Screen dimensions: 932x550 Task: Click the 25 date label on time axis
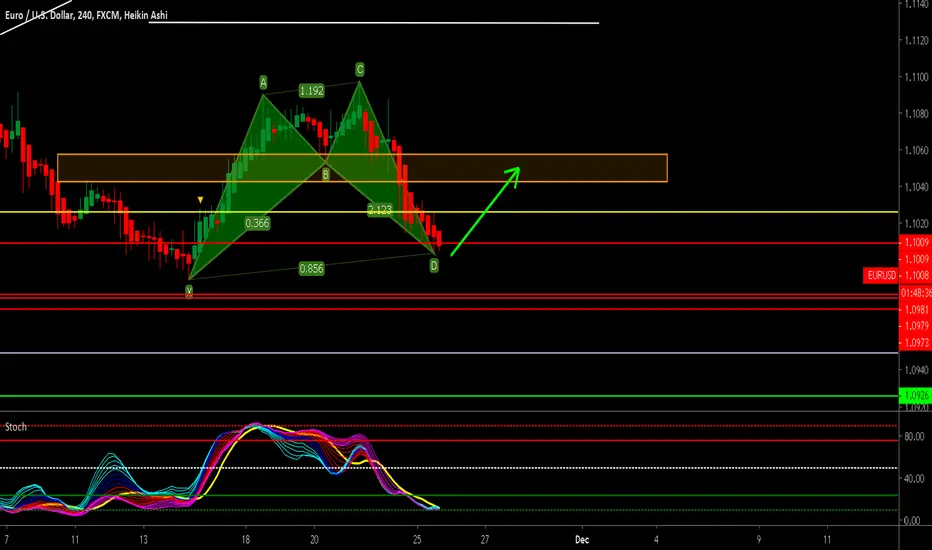click(x=417, y=540)
